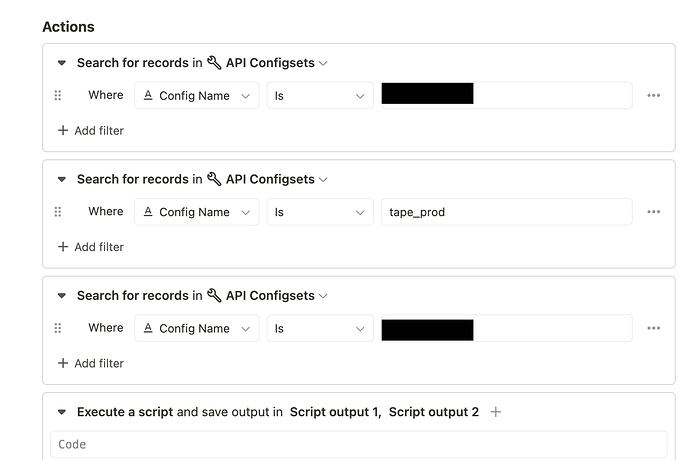Image resolution: width=690 pixels, height=460 pixels.
Task: Open more options for first search filter
Action: point(653,96)
